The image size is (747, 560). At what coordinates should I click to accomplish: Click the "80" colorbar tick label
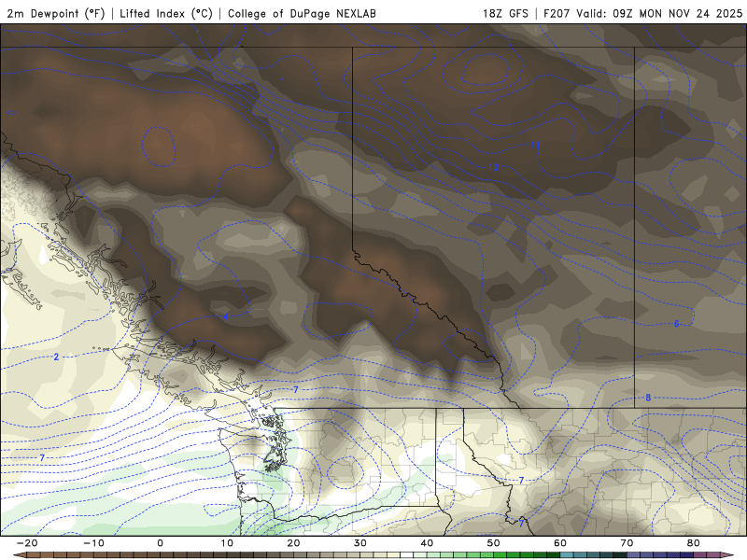(694, 543)
